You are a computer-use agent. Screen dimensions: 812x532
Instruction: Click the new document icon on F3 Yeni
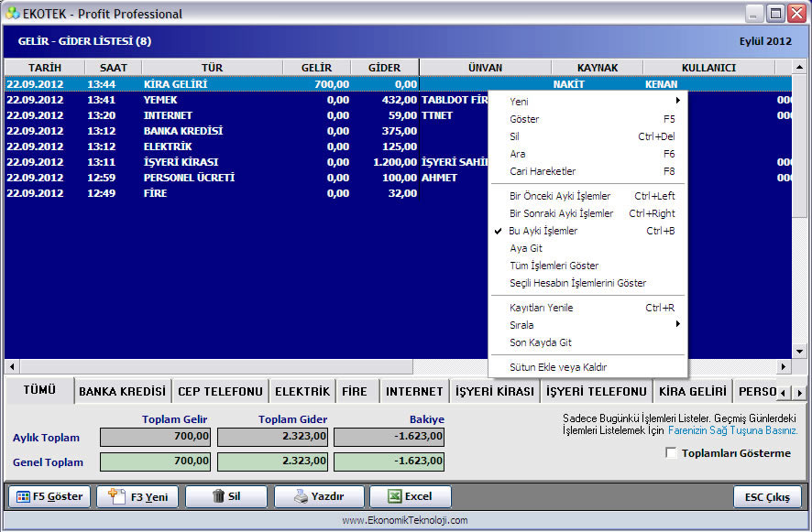116,496
